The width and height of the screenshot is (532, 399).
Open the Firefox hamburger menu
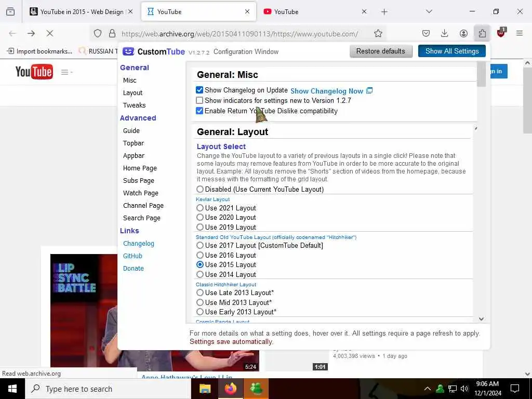[x=520, y=33]
